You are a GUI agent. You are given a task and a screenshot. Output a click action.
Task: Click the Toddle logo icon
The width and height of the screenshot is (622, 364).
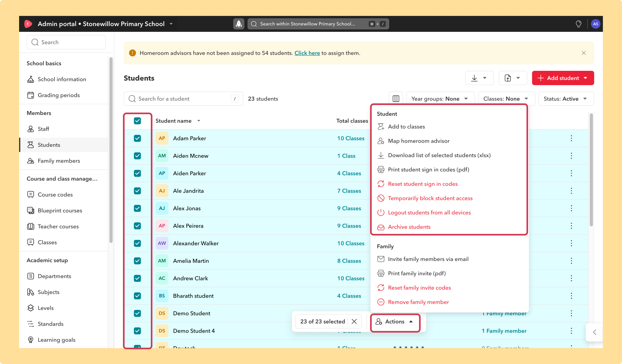[28, 24]
